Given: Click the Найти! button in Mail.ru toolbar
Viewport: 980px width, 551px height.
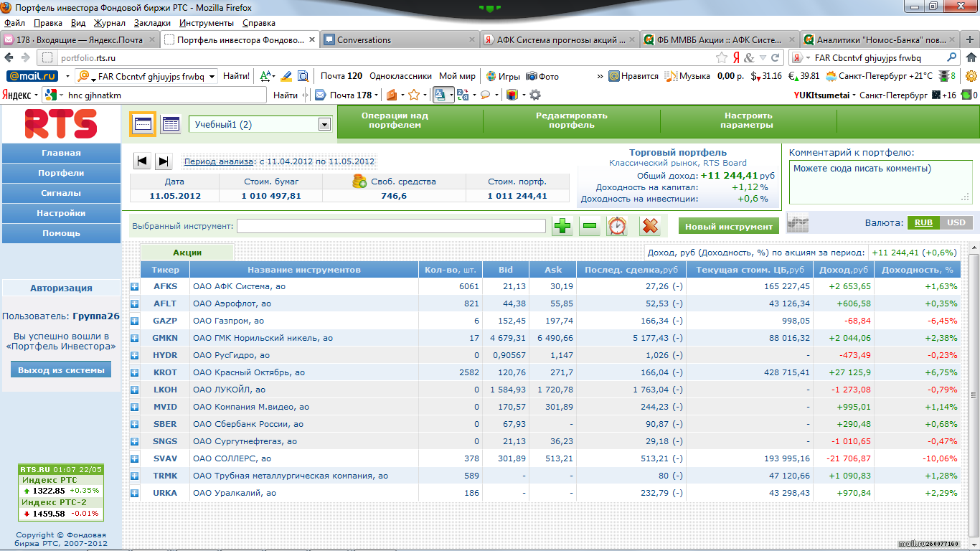Looking at the screenshot, I should click(x=237, y=76).
